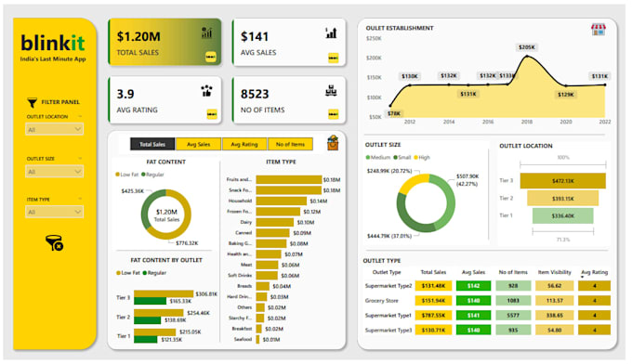The image size is (632, 364).
Task: Toggle Low Fat legend in Fat Content by Outlet
Action: coord(127,273)
